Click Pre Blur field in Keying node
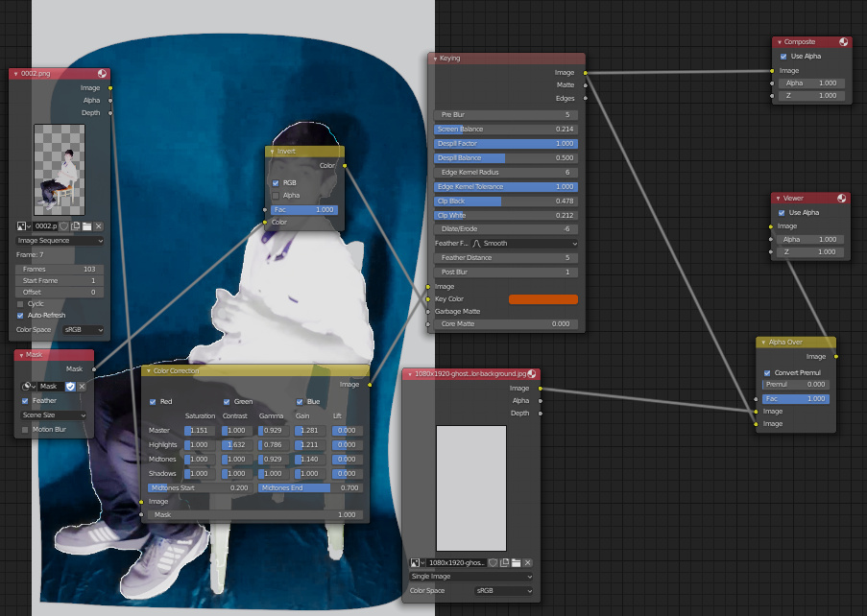Screen dimensions: 867x616 [x=506, y=115]
